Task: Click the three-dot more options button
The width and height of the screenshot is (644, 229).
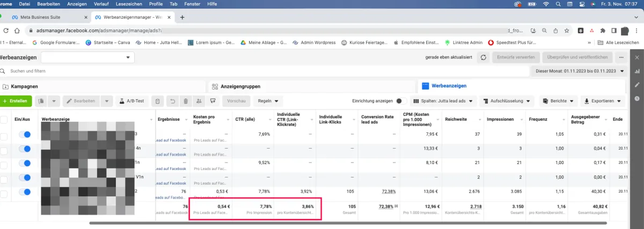Action: tap(621, 57)
